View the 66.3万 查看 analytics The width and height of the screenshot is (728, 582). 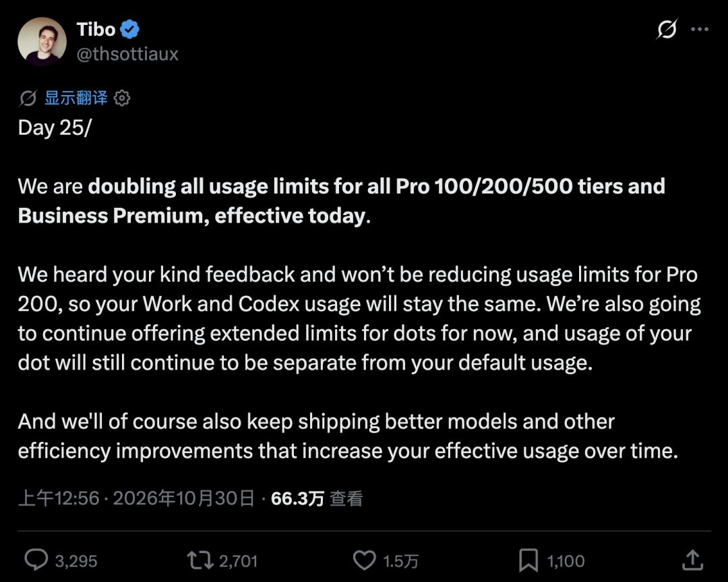317,498
